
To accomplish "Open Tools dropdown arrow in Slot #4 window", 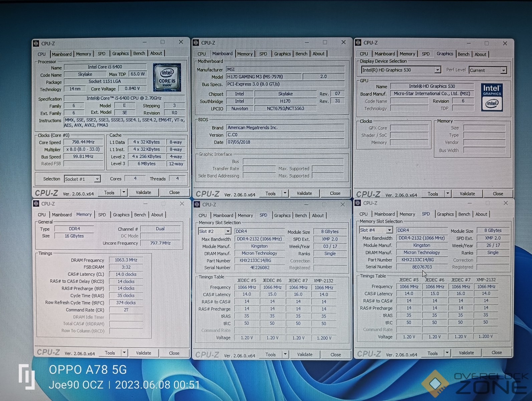I will [x=447, y=353].
